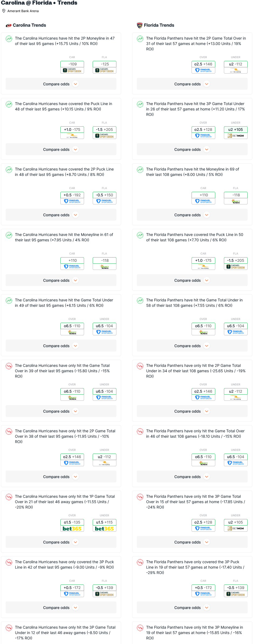The image size is (253, 644).
Task: Click DraftKings logo in Florida Moneyline trend card
Action: [x=235, y=201]
